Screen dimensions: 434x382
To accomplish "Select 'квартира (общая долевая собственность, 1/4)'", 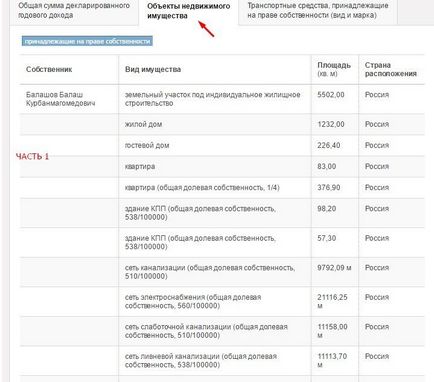I will click(x=202, y=187).
